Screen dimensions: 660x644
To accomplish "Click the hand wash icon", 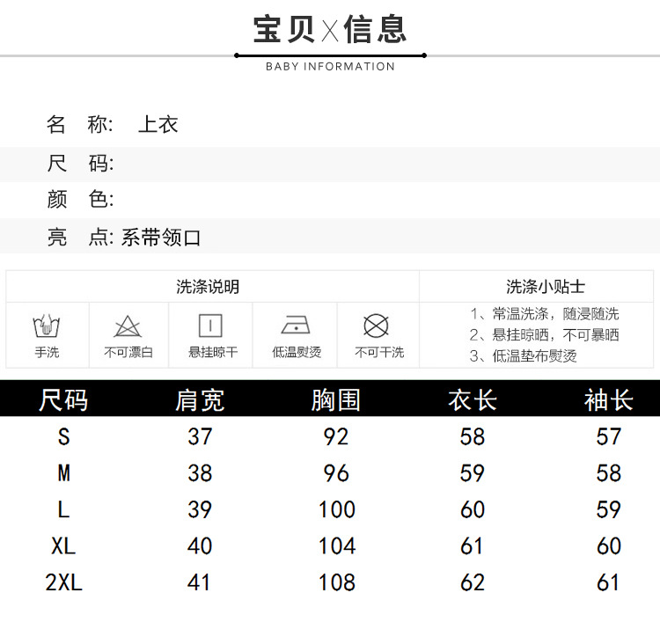I will 47,326.
